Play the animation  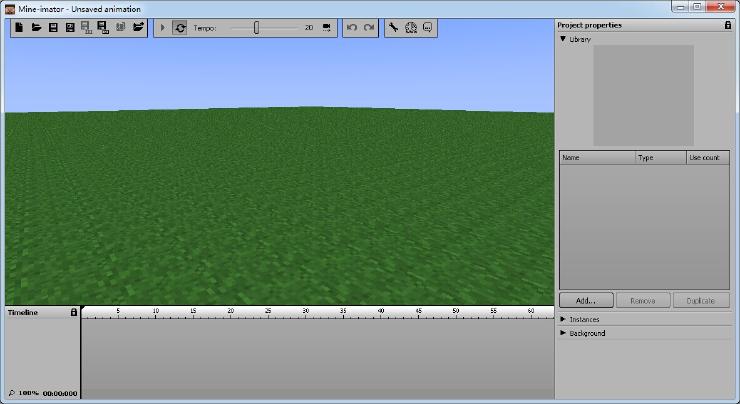click(163, 28)
